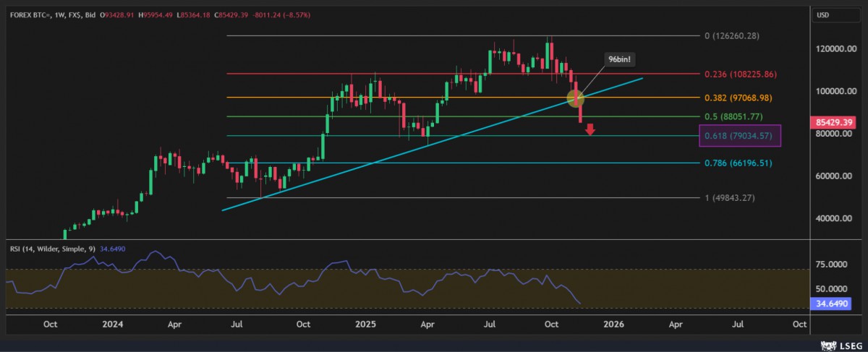Click the 1 (49843.27) bottom Fibonacci label
868x352 pixels.
pyautogui.click(x=730, y=197)
